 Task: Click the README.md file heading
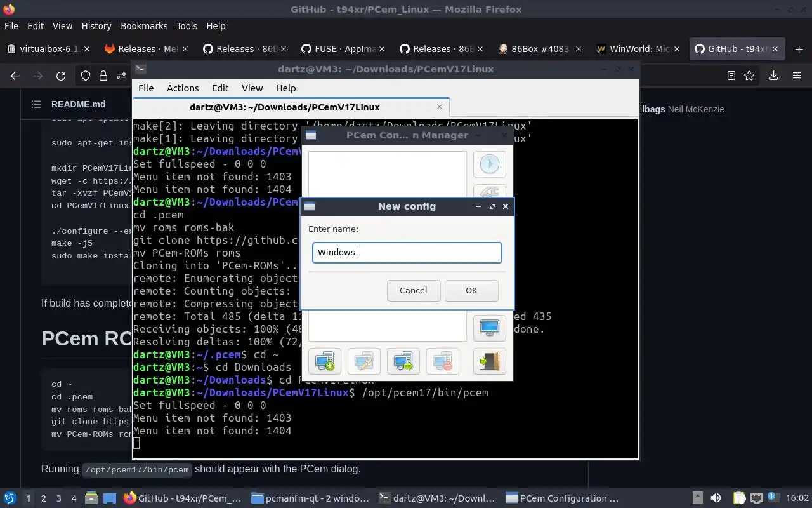pos(78,104)
